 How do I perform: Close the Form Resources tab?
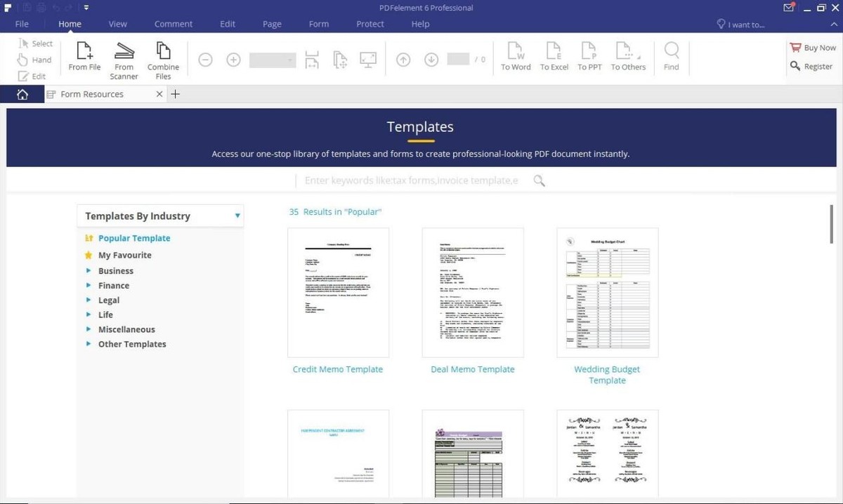coord(159,94)
